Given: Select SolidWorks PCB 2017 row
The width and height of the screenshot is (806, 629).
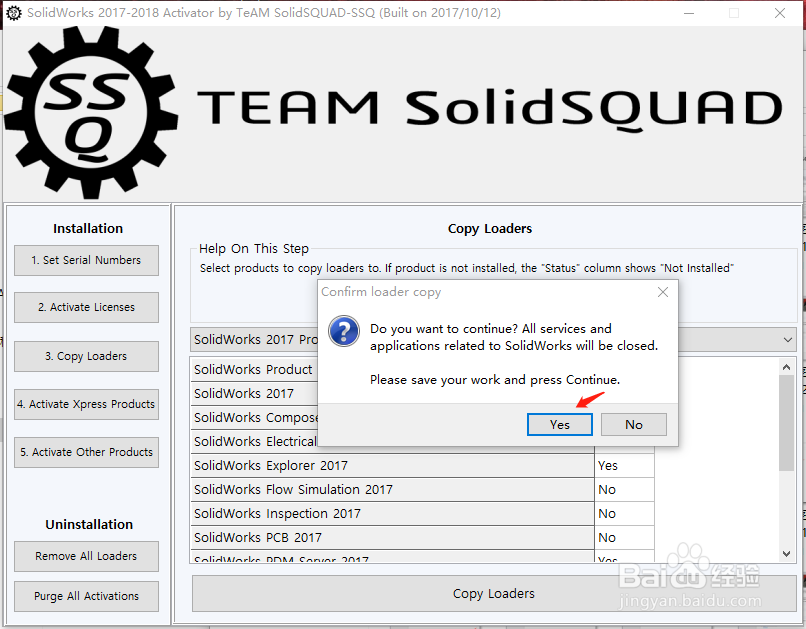Looking at the screenshot, I should click(x=393, y=538).
